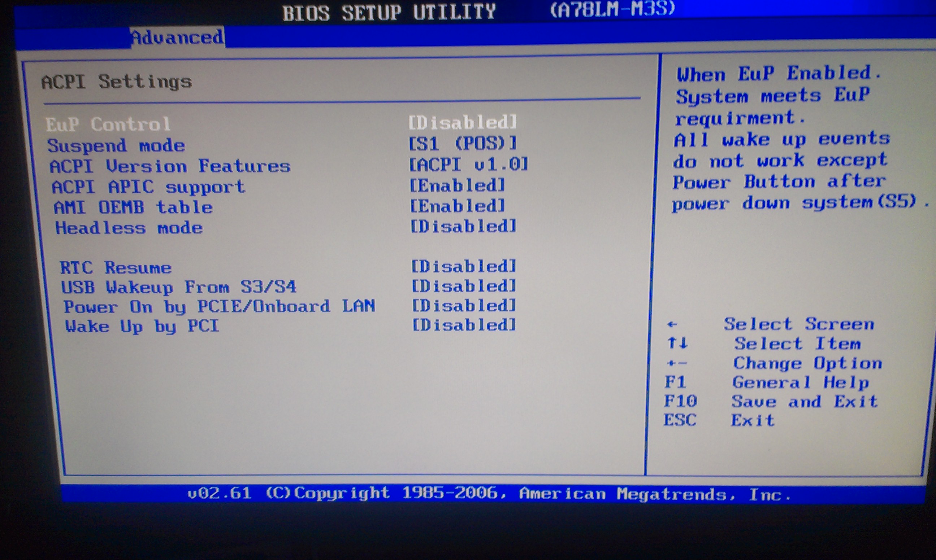Select the Advanced tab
The image size is (936, 560).
pyautogui.click(x=177, y=38)
